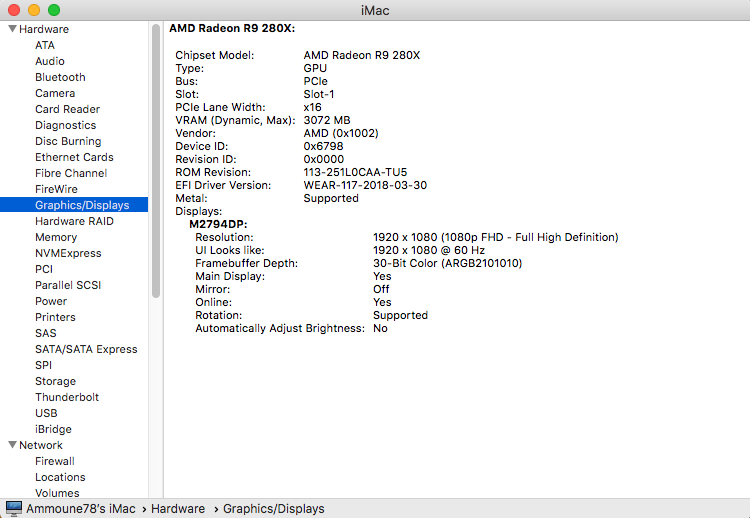Image resolution: width=750 pixels, height=518 pixels.
Task: Open the Disc Burning entry
Action: pos(68,141)
